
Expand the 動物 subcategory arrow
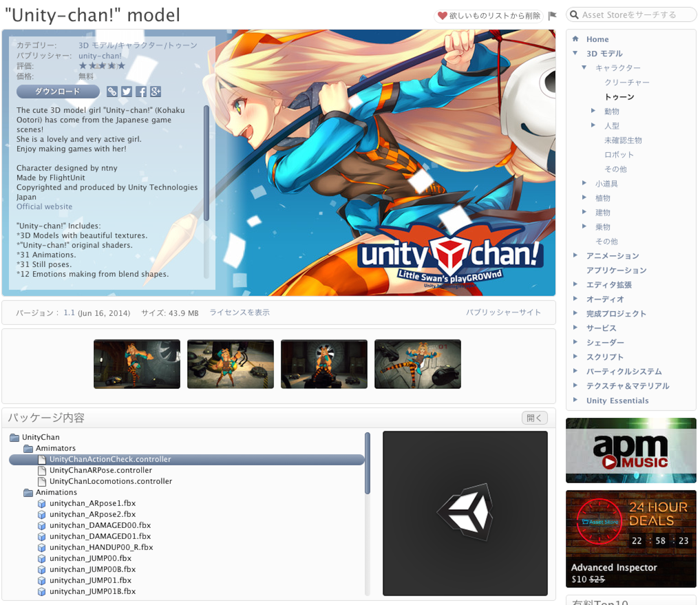[593, 110]
